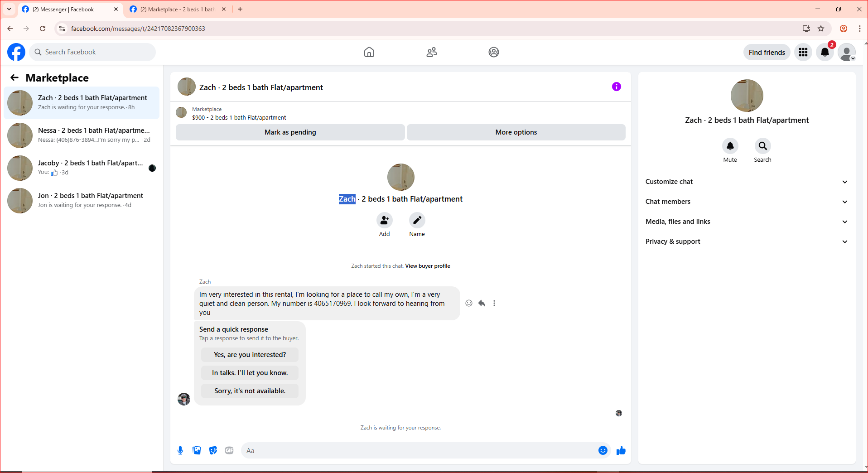Send a thumbs-up like
Viewport: 868px width, 473px height.
pos(621,450)
